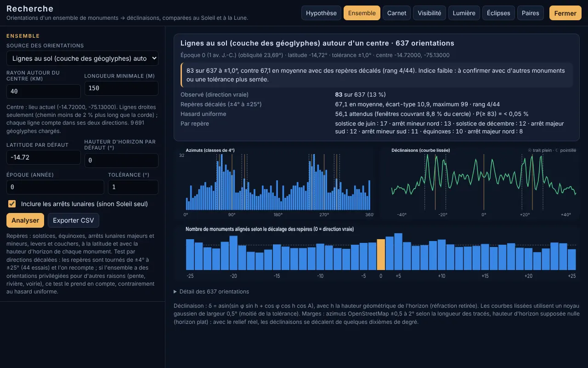Select the Ensemble tab
Viewport: 588px width, 368px height.
click(x=362, y=13)
